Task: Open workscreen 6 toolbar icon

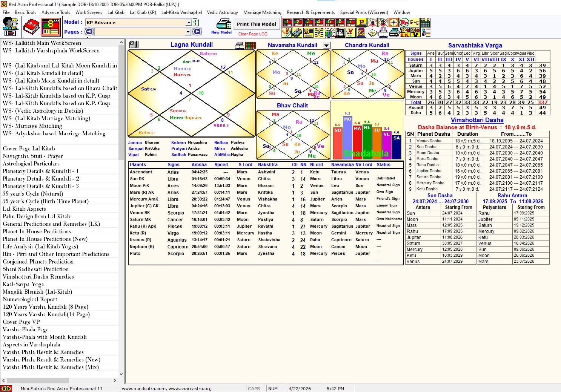Action: point(340,23)
